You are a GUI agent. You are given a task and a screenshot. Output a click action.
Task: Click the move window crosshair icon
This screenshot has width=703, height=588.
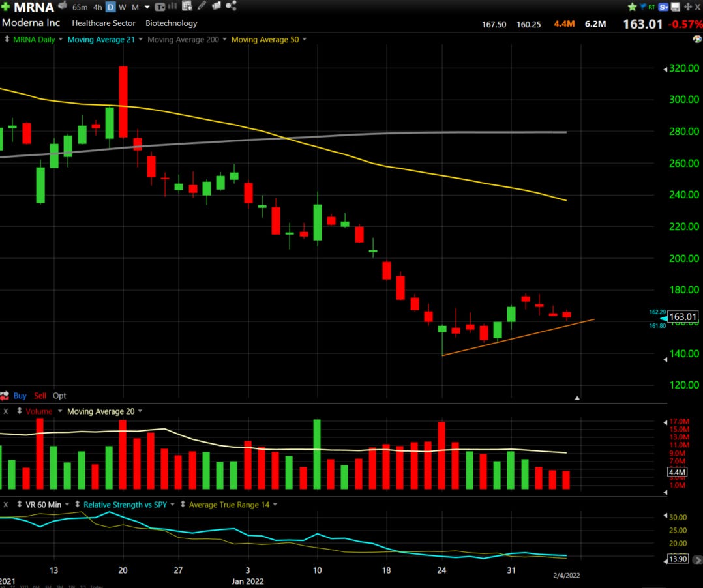pyautogui.click(x=688, y=7)
